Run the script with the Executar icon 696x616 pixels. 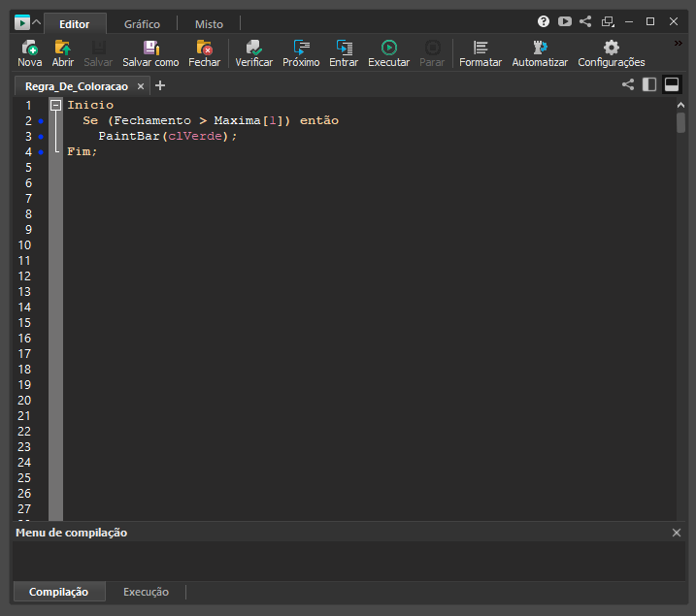point(389,53)
